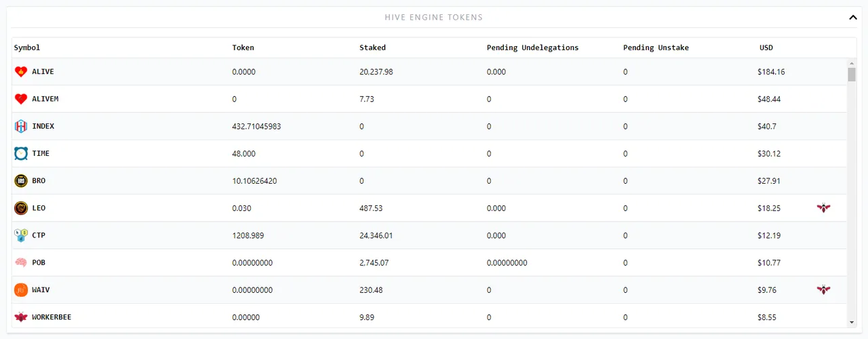The image size is (868, 339).
Task: Collapse the Hive Engine Tokens panel
Action: [x=853, y=18]
